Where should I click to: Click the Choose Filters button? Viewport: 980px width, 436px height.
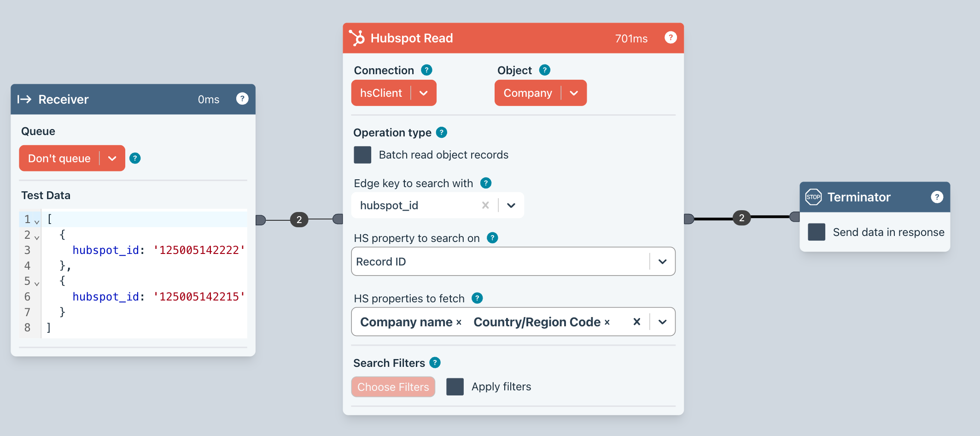[393, 387]
